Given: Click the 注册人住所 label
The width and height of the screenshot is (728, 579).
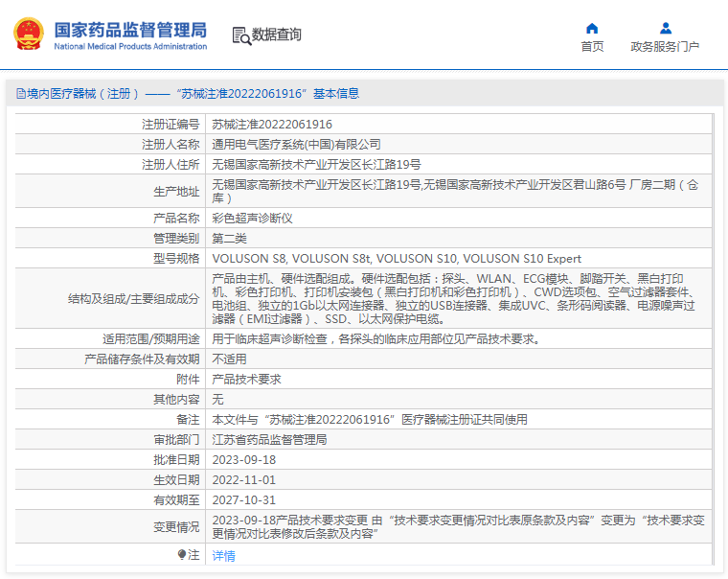Looking at the screenshot, I should (171, 165).
